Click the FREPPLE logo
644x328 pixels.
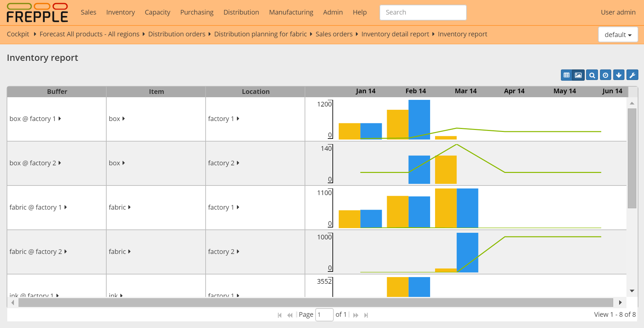click(36, 13)
